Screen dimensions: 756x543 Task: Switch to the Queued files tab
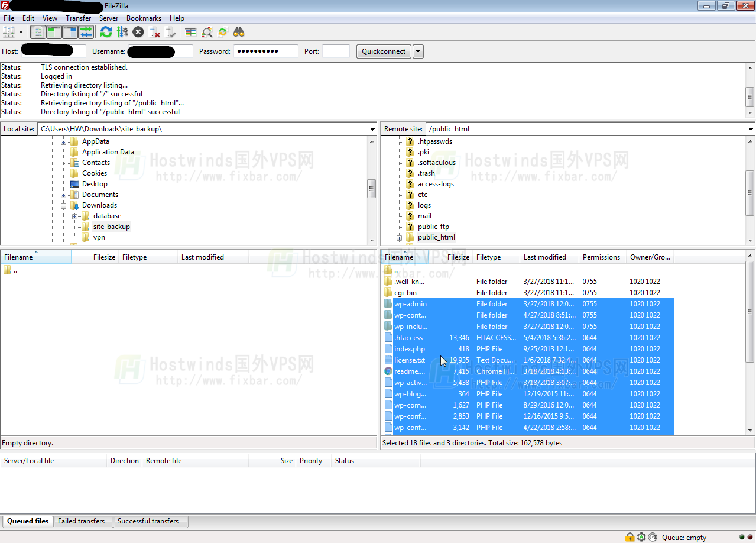(x=28, y=521)
